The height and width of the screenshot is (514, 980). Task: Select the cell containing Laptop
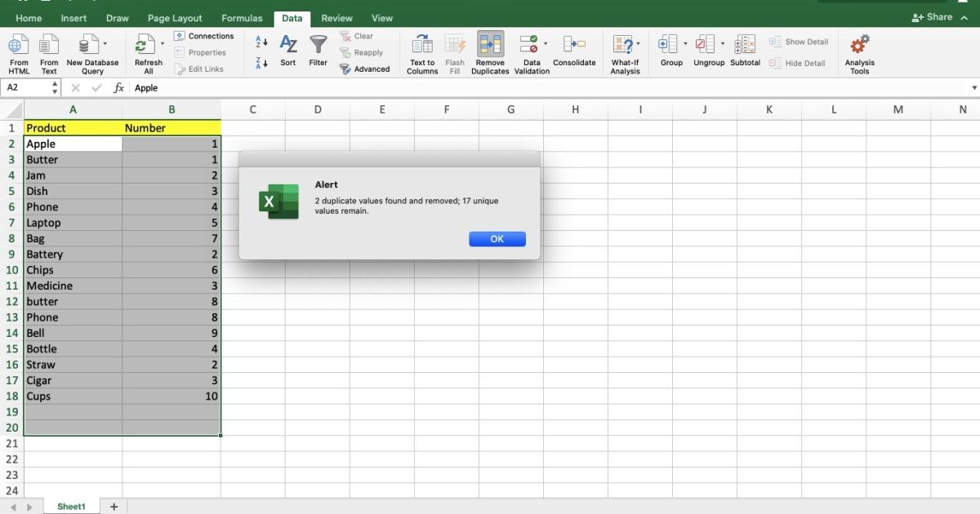[x=73, y=223]
